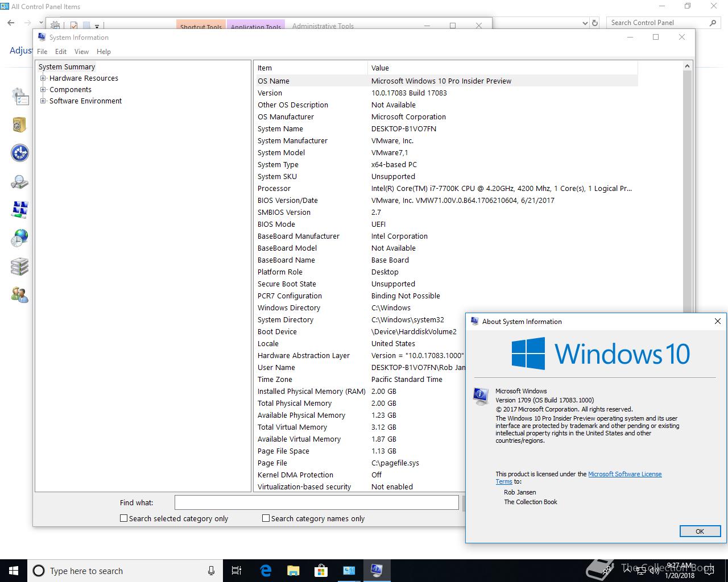Image resolution: width=728 pixels, height=582 pixels.
Task: Click the Back arrow in Control Panel
Action: click(x=11, y=23)
